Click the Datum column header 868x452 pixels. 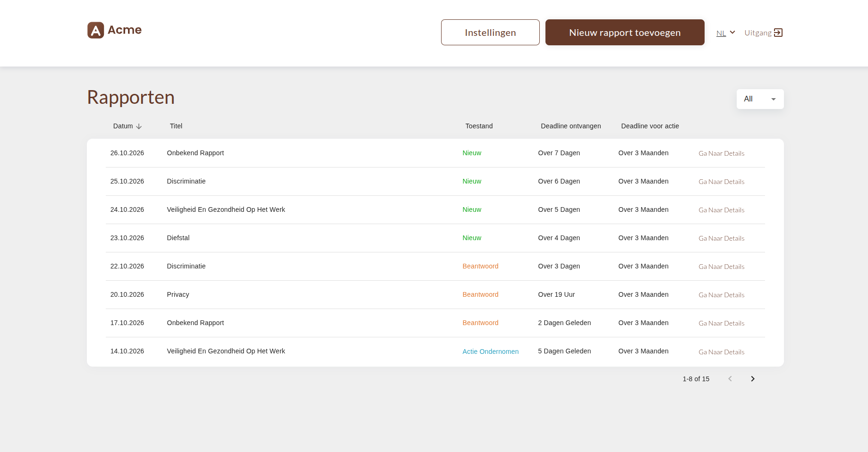click(x=123, y=126)
